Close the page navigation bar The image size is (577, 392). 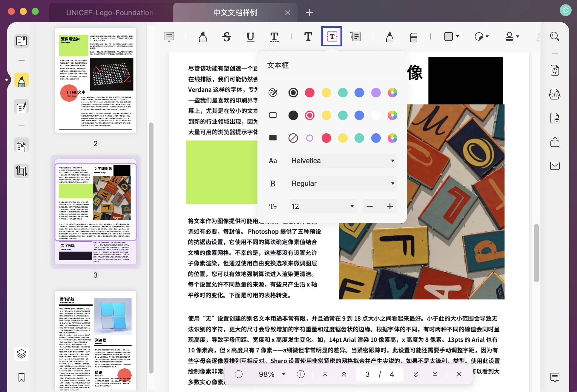(459, 374)
